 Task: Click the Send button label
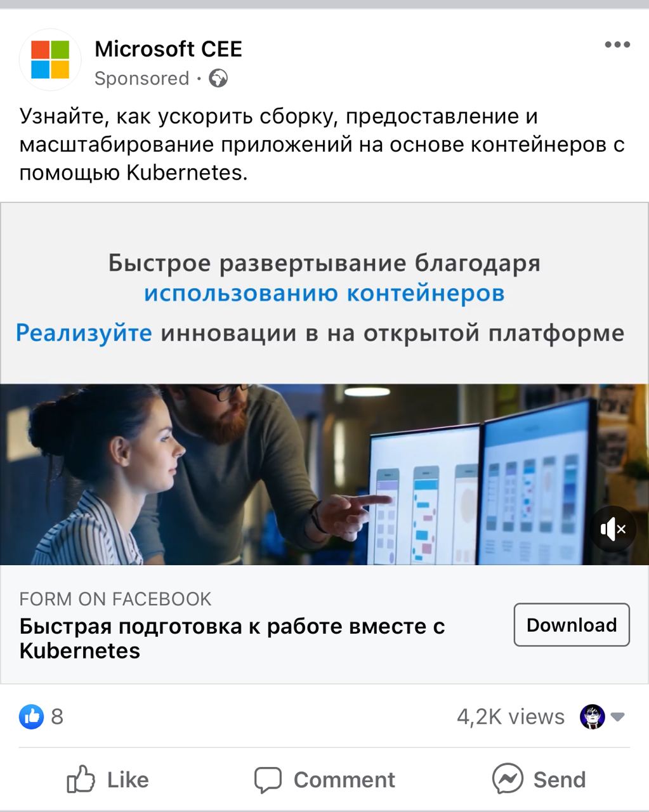click(560, 780)
